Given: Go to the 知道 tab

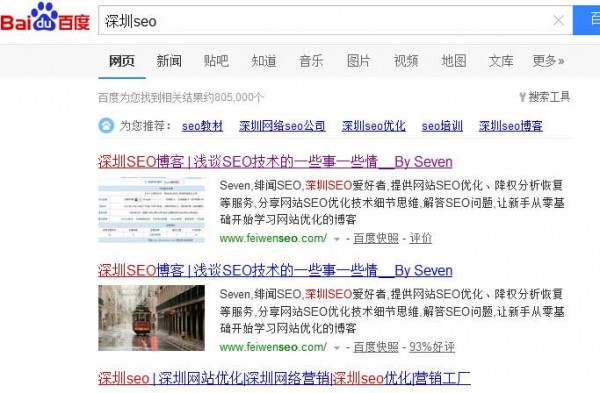Looking at the screenshot, I should click(x=264, y=61).
